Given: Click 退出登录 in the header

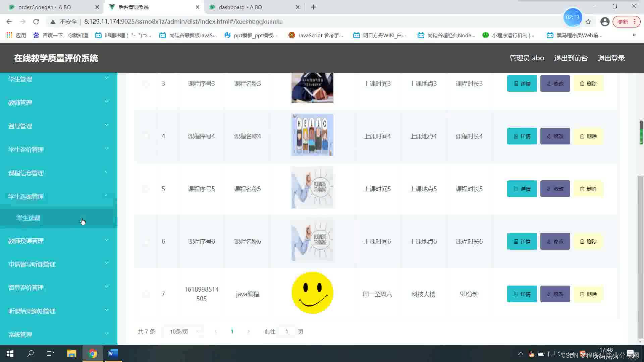Looking at the screenshot, I should click(x=611, y=58).
